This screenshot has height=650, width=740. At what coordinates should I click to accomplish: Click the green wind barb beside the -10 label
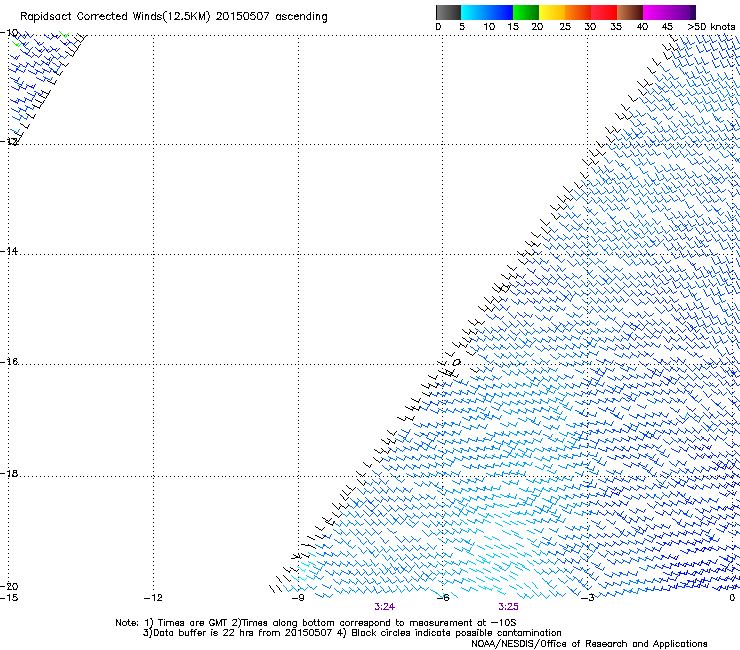point(17,44)
